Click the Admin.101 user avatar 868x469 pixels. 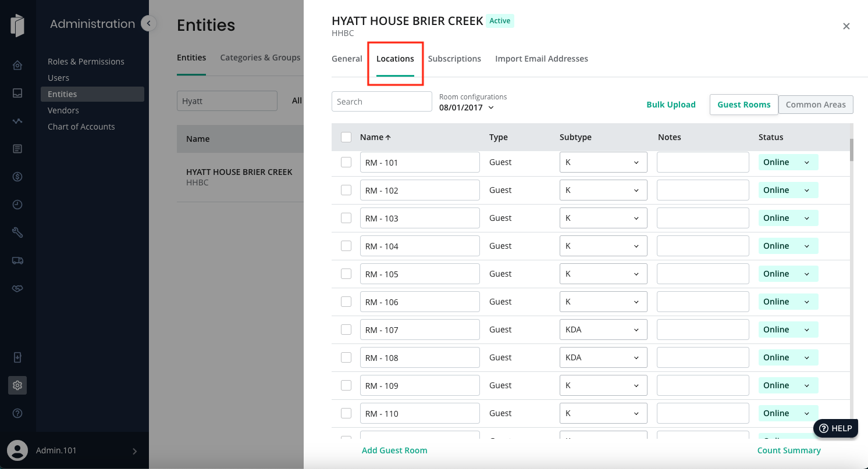[17, 450]
